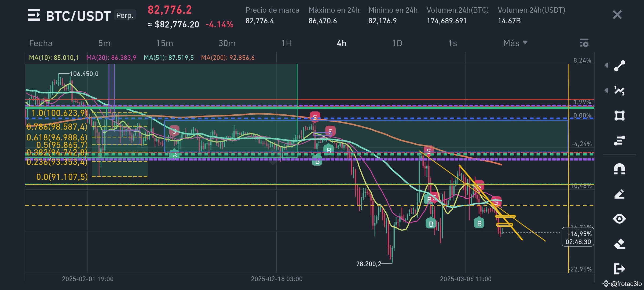
Task: Open the market list menu icon
Action: pyautogui.click(x=34, y=15)
